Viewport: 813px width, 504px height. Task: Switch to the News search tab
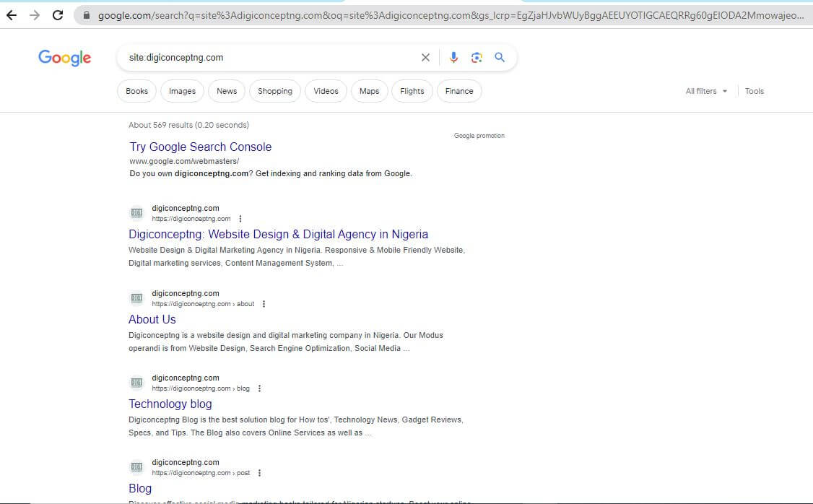(x=226, y=91)
